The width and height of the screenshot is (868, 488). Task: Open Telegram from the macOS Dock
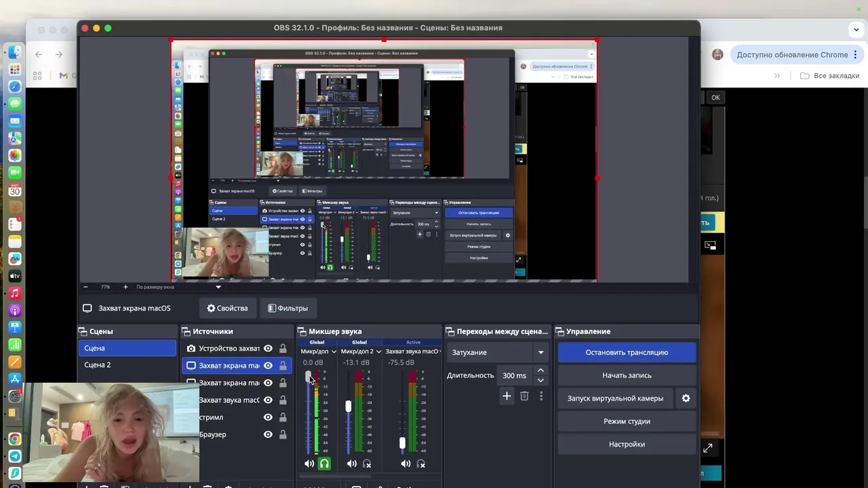coord(14,456)
